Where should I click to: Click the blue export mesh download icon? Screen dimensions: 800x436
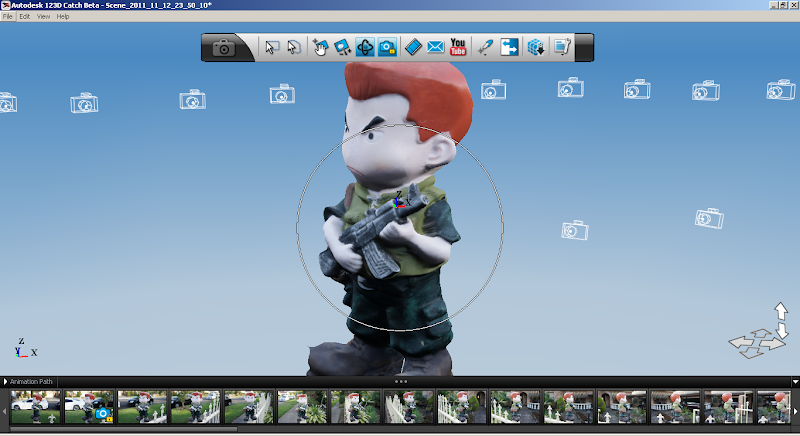click(536, 47)
